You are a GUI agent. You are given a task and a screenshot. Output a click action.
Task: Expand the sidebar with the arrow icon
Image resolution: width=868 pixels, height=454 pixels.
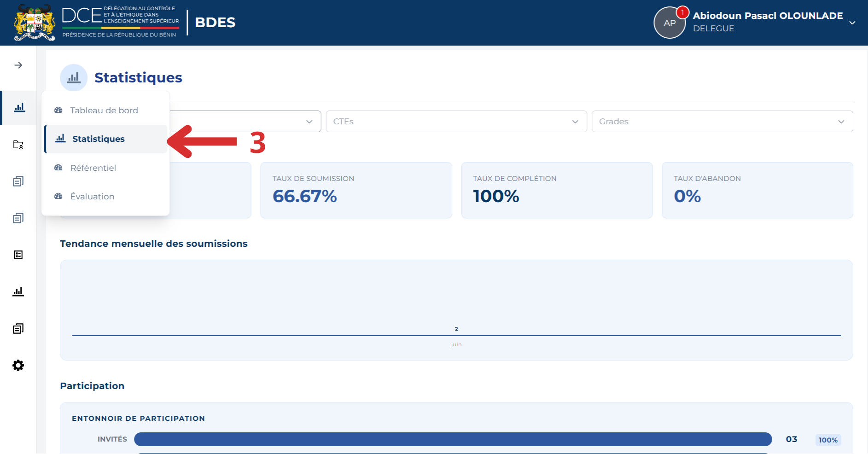click(x=18, y=65)
